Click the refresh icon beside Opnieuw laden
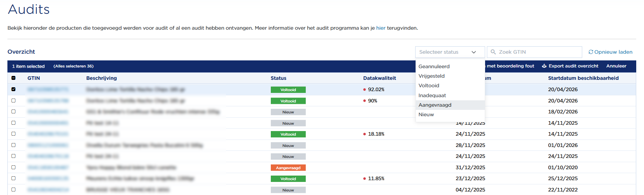 591,52
